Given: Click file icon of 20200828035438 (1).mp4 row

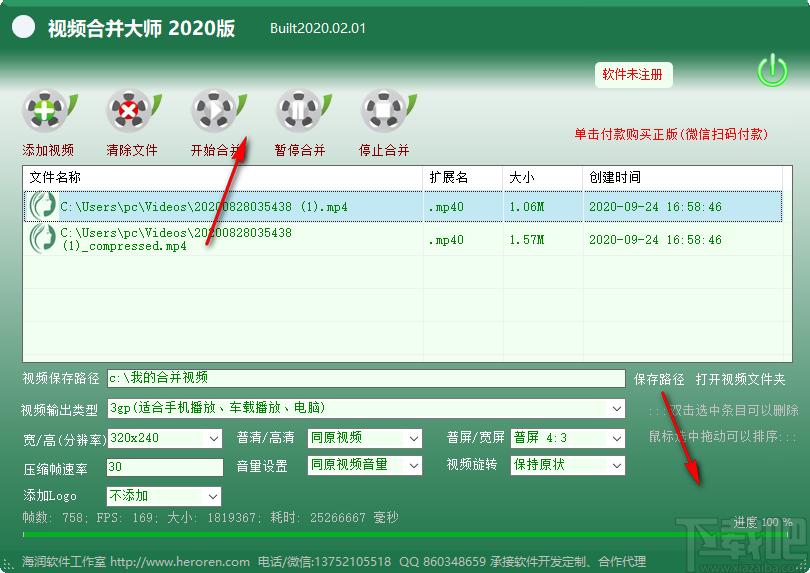Looking at the screenshot, I should click(x=42, y=206).
